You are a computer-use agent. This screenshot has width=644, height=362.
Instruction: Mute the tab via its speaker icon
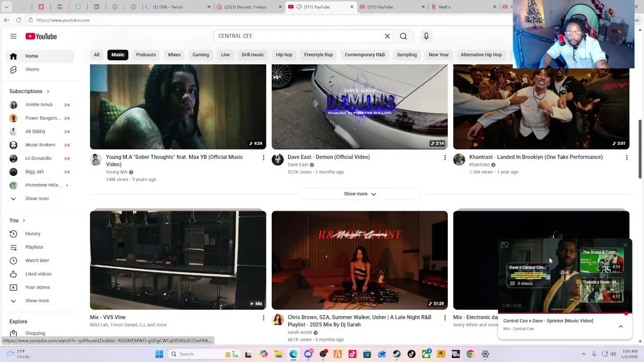(299, 7)
